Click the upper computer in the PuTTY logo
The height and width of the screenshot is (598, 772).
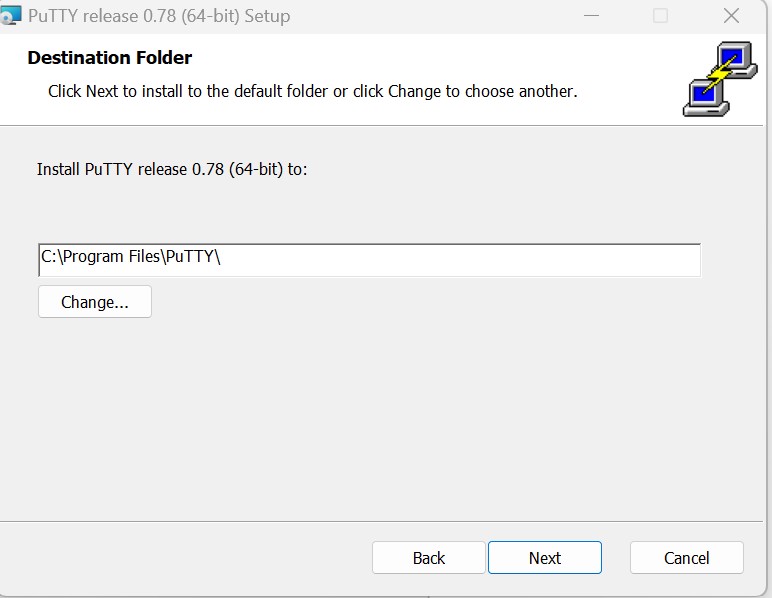[736, 59]
